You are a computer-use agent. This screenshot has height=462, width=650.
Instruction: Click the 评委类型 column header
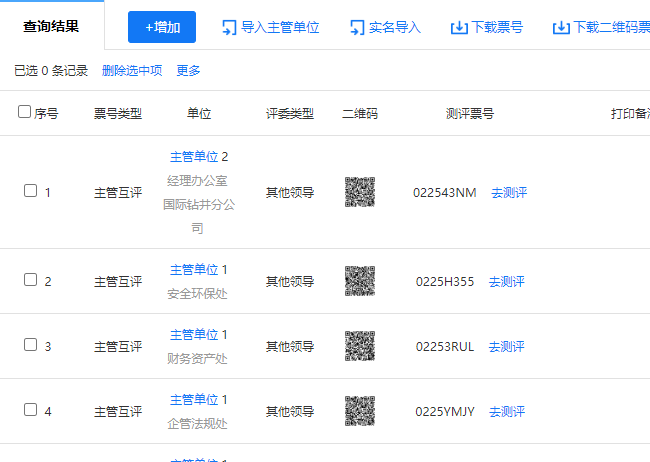[290, 114]
